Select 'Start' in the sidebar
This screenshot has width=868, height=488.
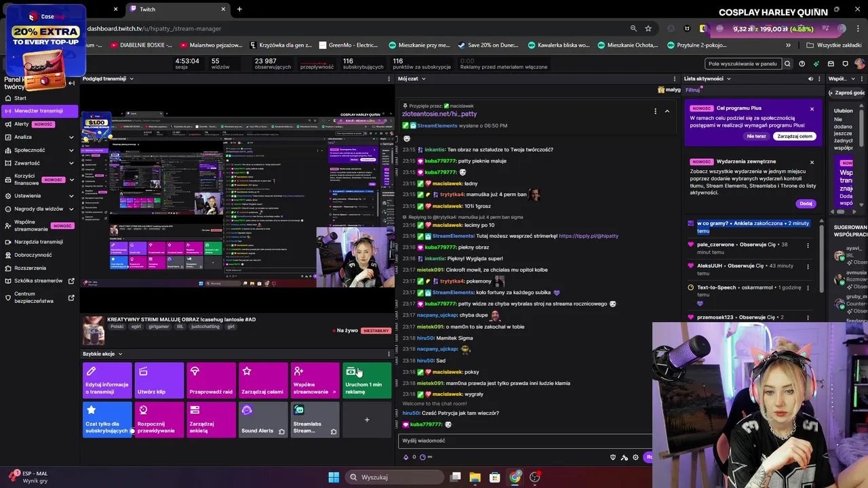pos(39,98)
